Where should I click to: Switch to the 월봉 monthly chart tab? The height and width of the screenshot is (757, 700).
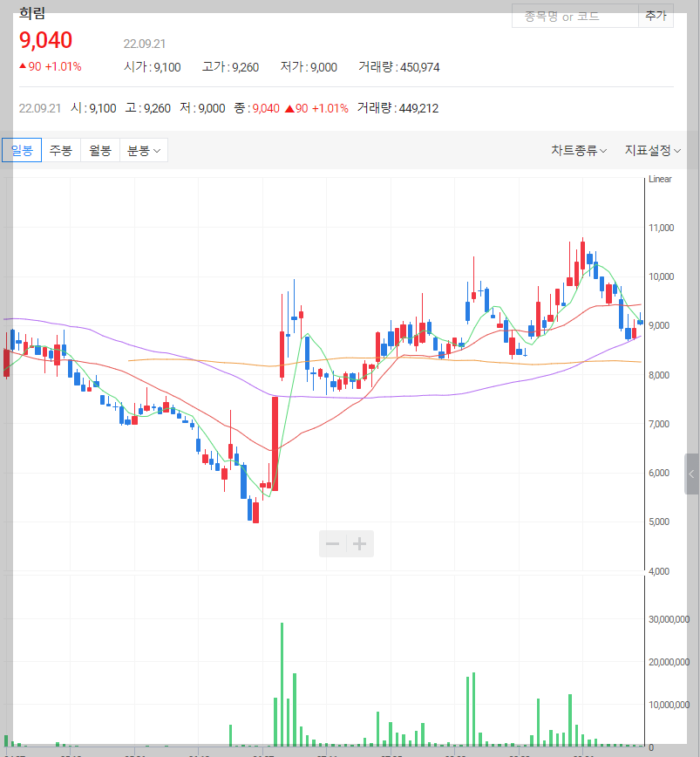point(100,150)
